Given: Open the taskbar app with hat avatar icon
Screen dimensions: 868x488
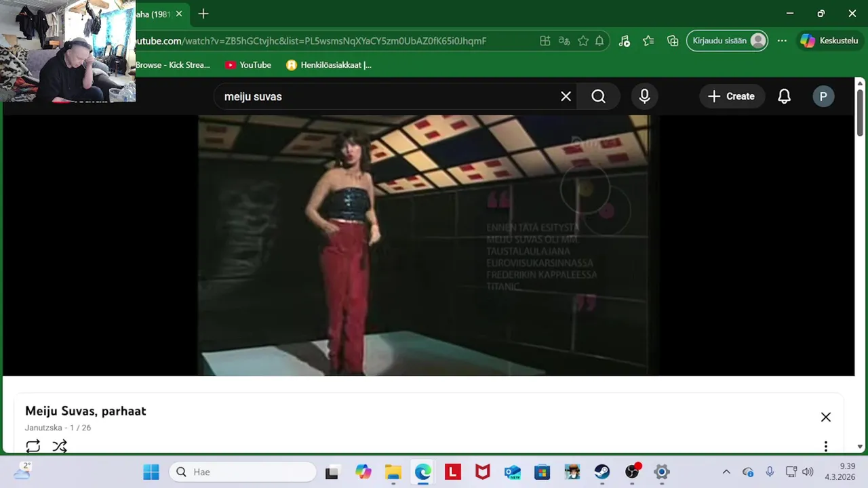Looking at the screenshot, I should coord(572,472).
